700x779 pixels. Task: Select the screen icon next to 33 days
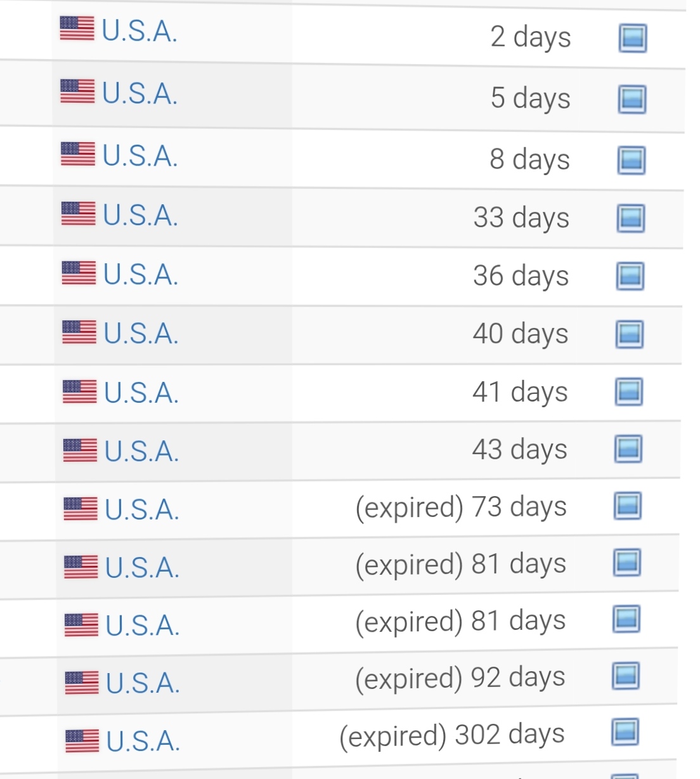(630, 219)
